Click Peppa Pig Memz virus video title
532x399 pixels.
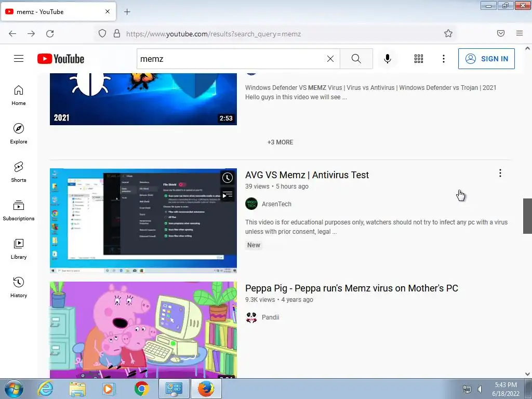point(352,288)
